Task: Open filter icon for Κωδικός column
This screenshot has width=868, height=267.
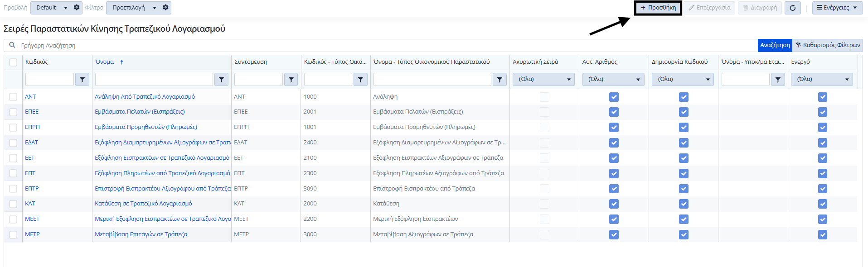Action: pos(82,80)
